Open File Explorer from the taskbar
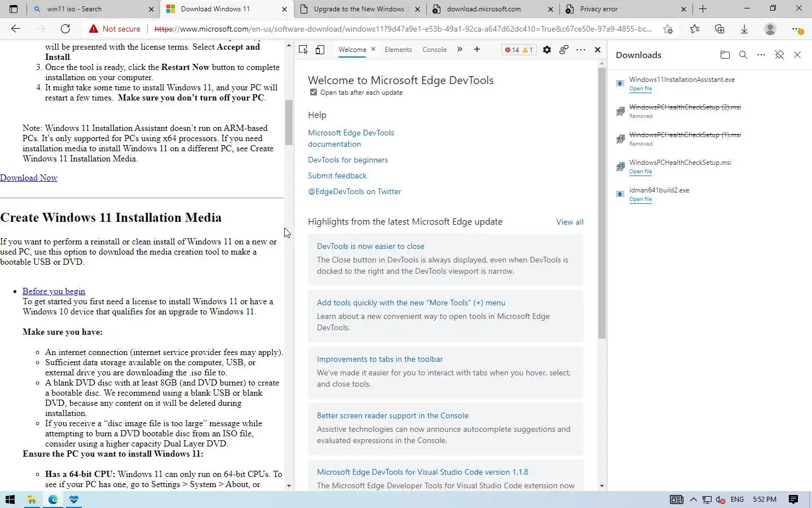The width and height of the screenshot is (812, 508). click(32, 500)
